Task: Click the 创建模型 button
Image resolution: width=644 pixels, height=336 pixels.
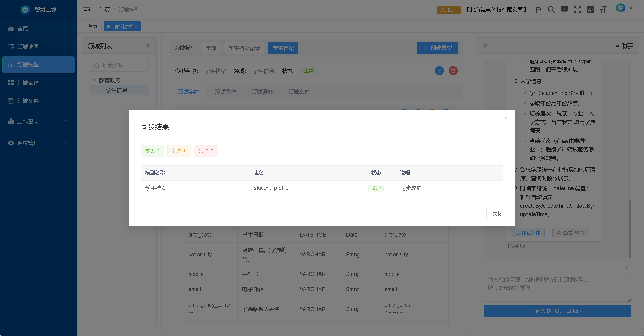Action: (x=437, y=48)
